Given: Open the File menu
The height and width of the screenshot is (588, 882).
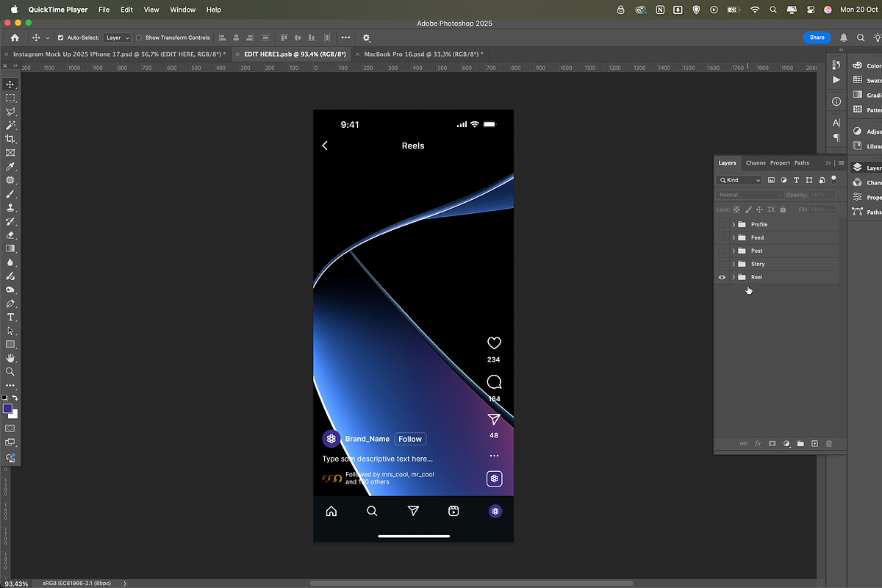Looking at the screenshot, I should [x=104, y=10].
